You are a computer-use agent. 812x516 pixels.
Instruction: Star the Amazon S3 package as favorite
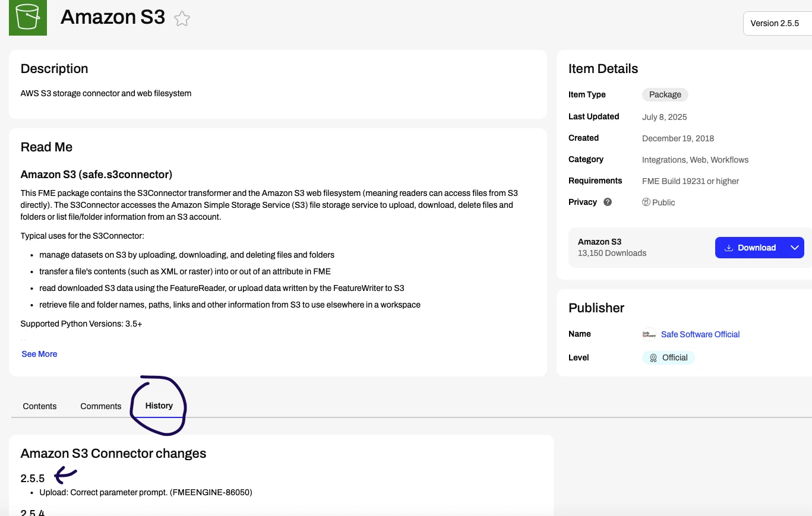[x=182, y=19]
